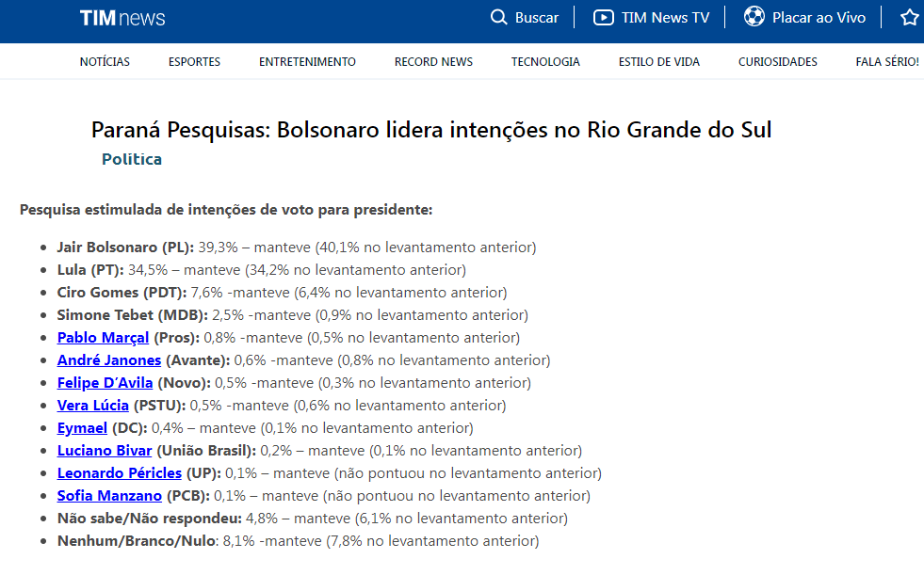This screenshot has width=924, height=575.
Task: Select Record News menu item
Action: 433,62
